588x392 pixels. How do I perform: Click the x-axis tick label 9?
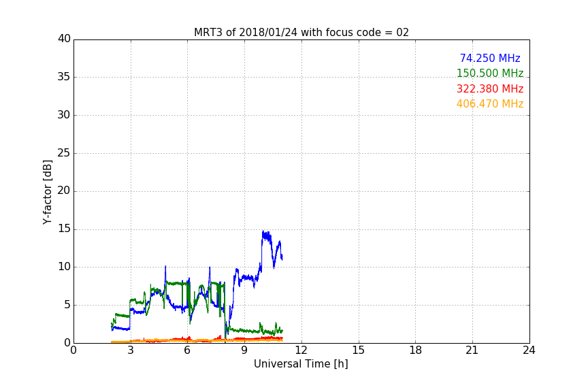point(244,350)
